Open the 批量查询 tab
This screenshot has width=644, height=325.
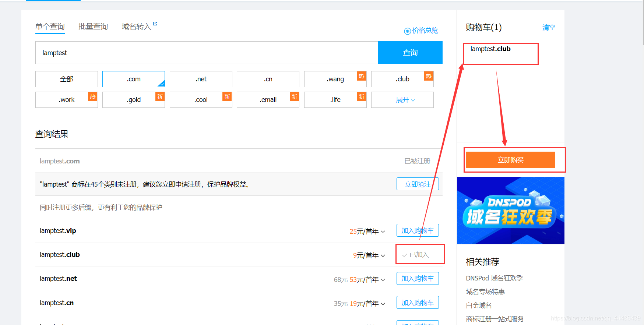[93, 27]
